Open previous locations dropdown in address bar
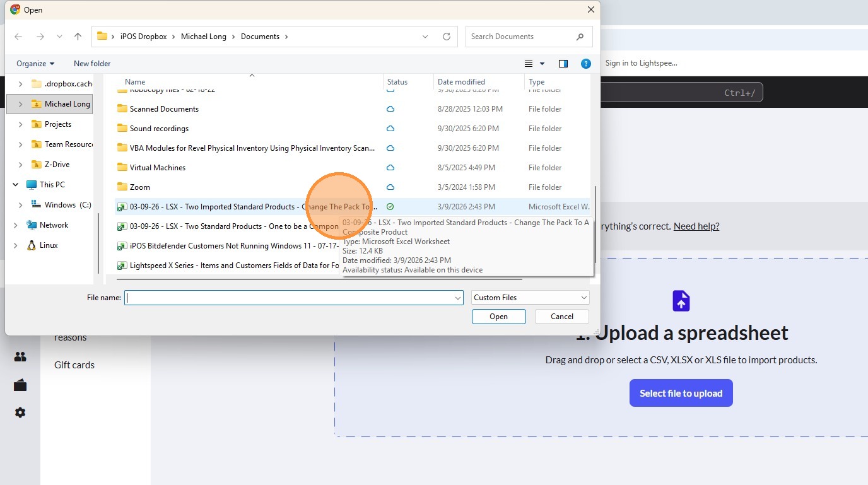 425,37
